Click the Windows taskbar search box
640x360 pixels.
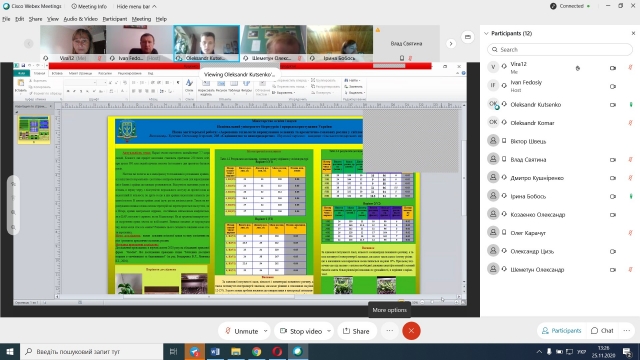[92, 351]
